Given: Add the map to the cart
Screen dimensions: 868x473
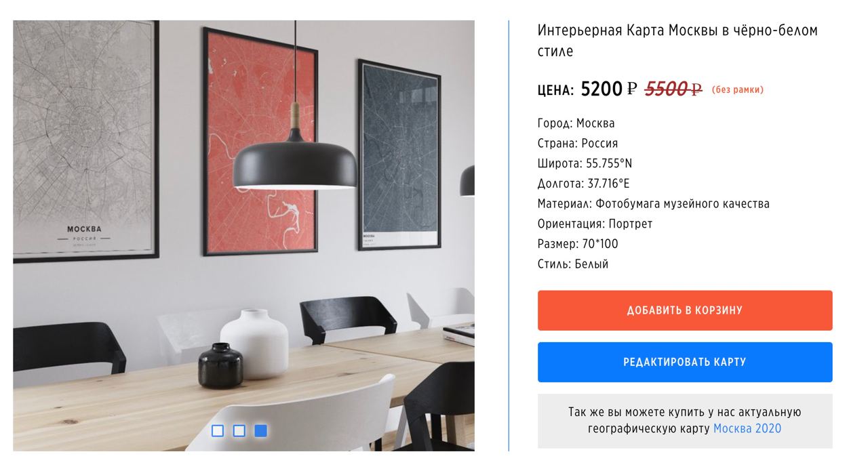Looking at the screenshot, I should click(685, 310).
